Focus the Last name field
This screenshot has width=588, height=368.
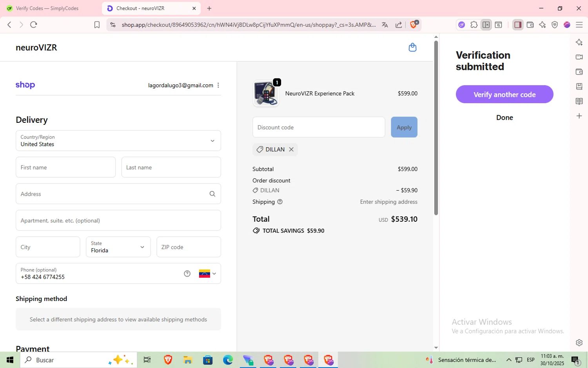pyautogui.click(x=171, y=167)
